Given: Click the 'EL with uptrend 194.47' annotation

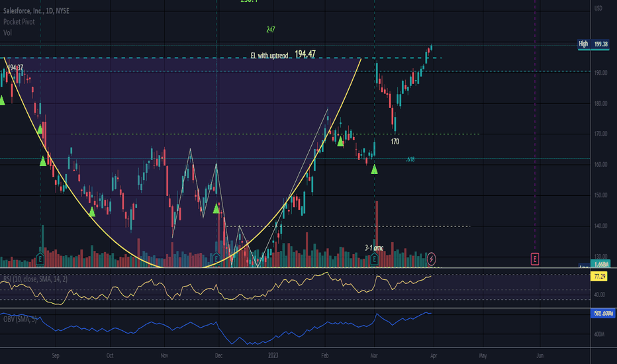Looking at the screenshot, I should [283, 54].
